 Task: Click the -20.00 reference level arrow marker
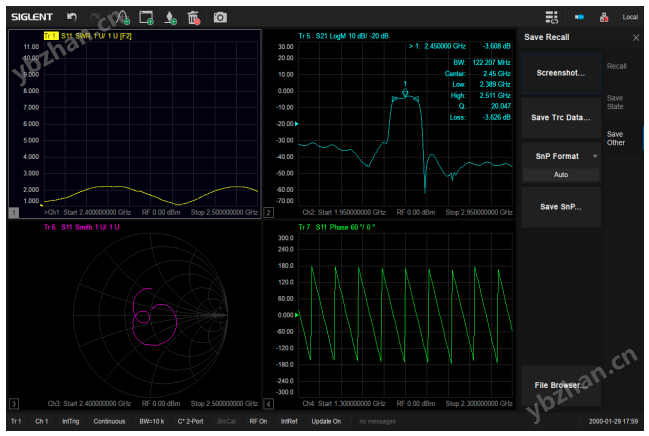[x=296, y=124]
